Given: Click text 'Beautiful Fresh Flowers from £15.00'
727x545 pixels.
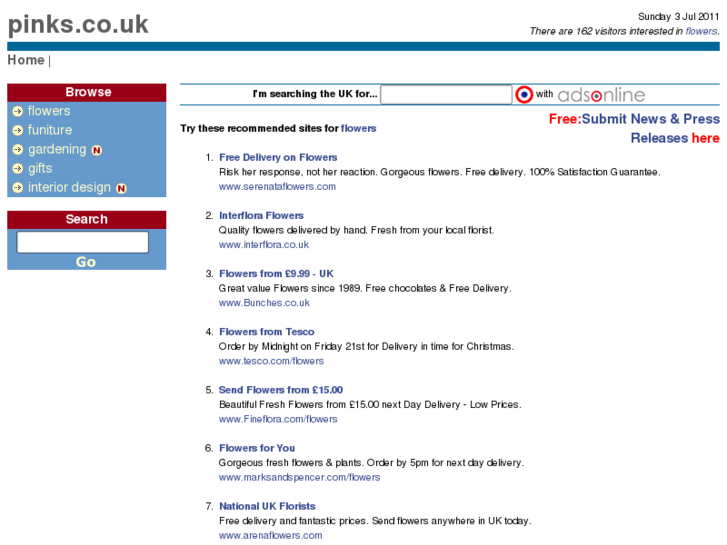Looking at the screenshot, I should (x=299, y=404).
